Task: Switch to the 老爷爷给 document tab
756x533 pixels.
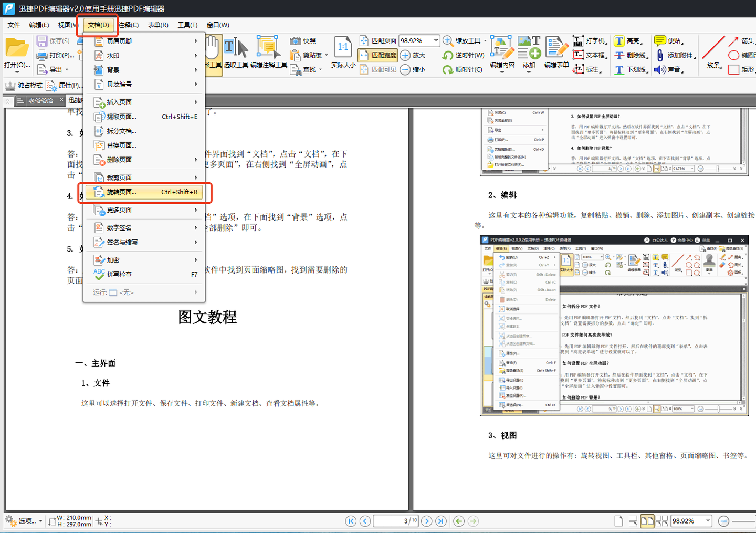Action: coord(40,100)
